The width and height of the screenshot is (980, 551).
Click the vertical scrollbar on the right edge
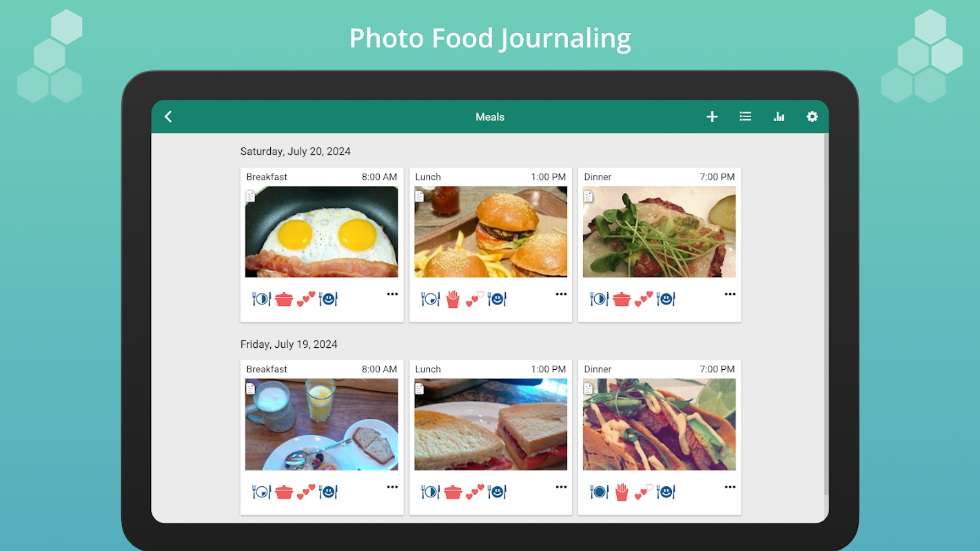click(x=826, y=313)
